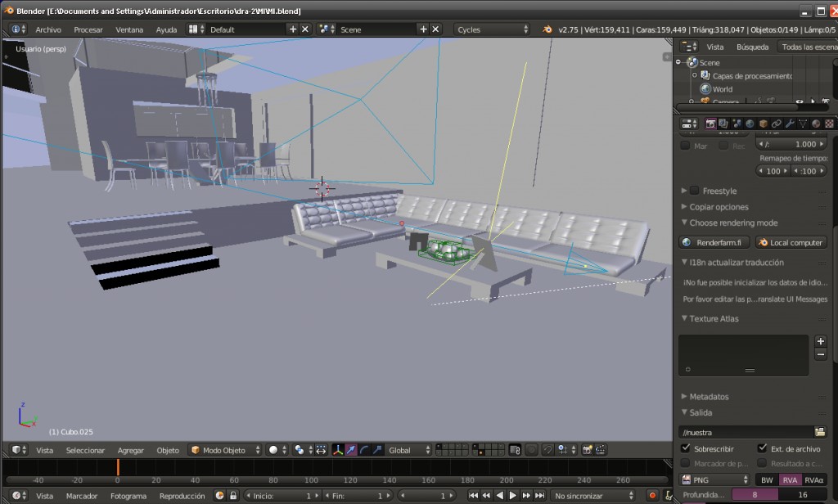Click the Renderfarm.fi button
This screenshot has height=504, width=838.
click(x=714, y=242)
